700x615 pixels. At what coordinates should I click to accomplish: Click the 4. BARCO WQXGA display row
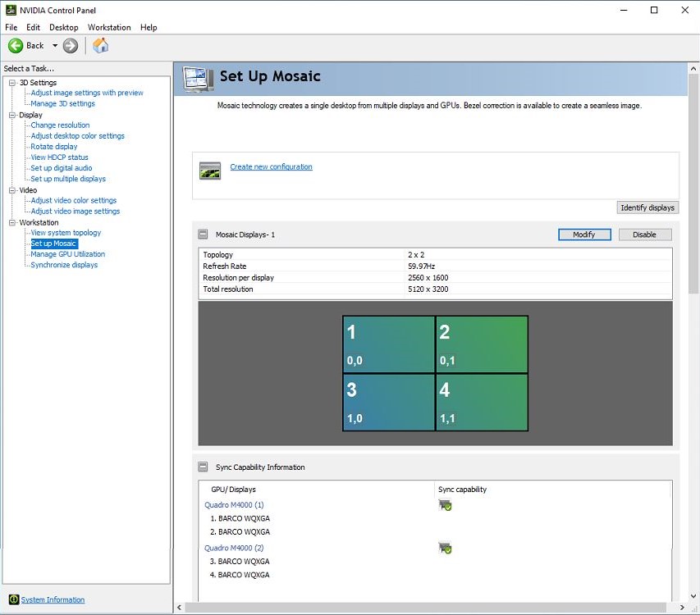240,575
